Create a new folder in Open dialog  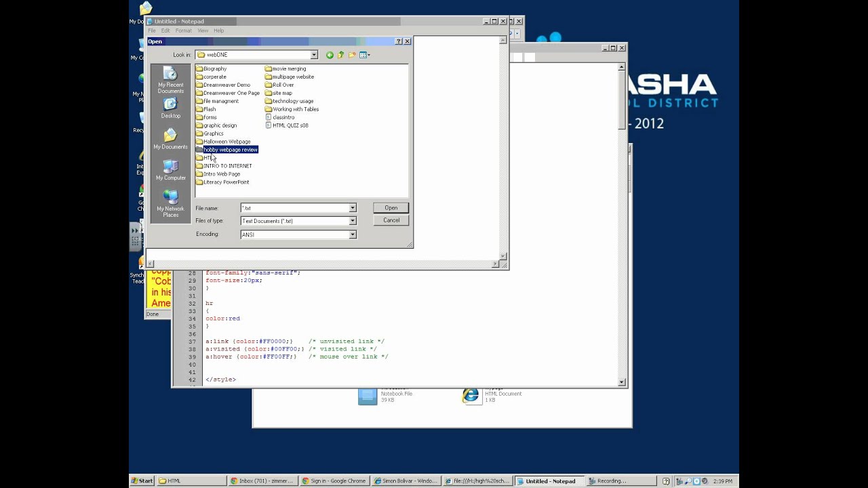[x=352, y=55]
